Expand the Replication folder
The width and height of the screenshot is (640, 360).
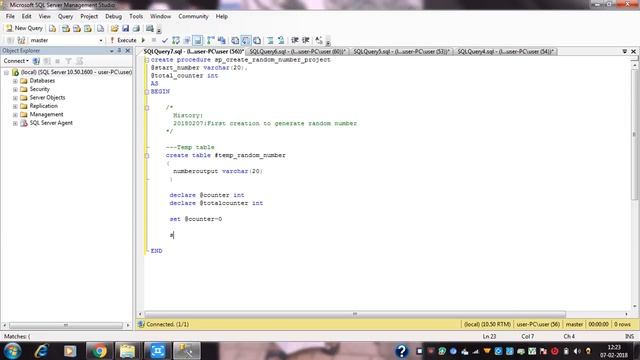click(x=15, y=106)
